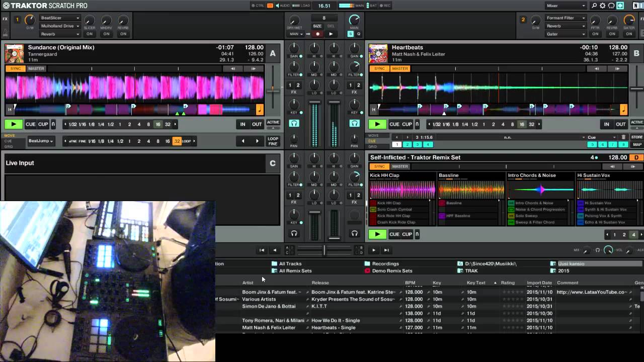644x362 pixels.
Task: Skip to next track in preview player
Action: pyautogui.click(x=386, y=250)
